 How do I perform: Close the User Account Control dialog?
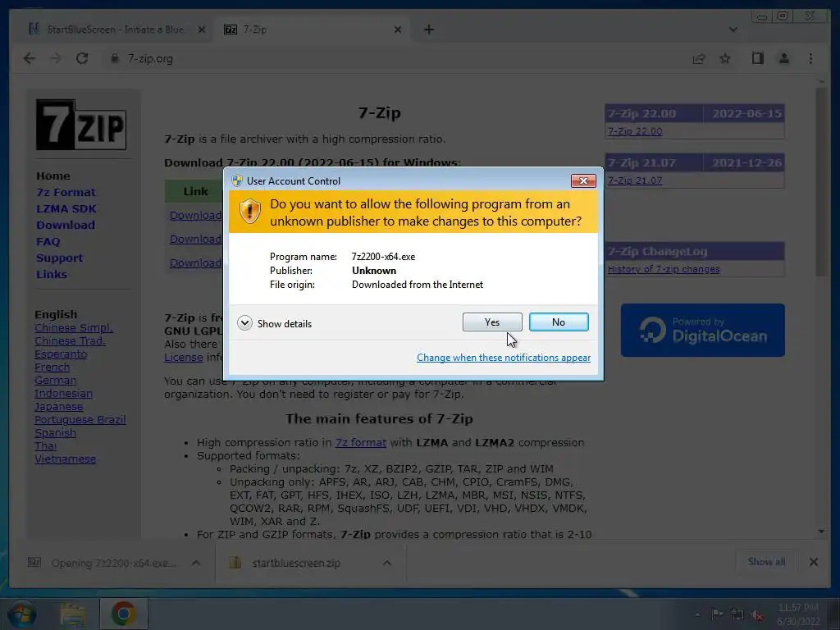[583, 181]
